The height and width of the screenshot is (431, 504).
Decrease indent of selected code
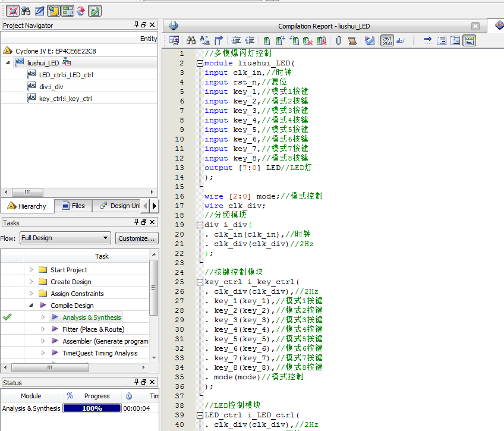click(250, 40)
